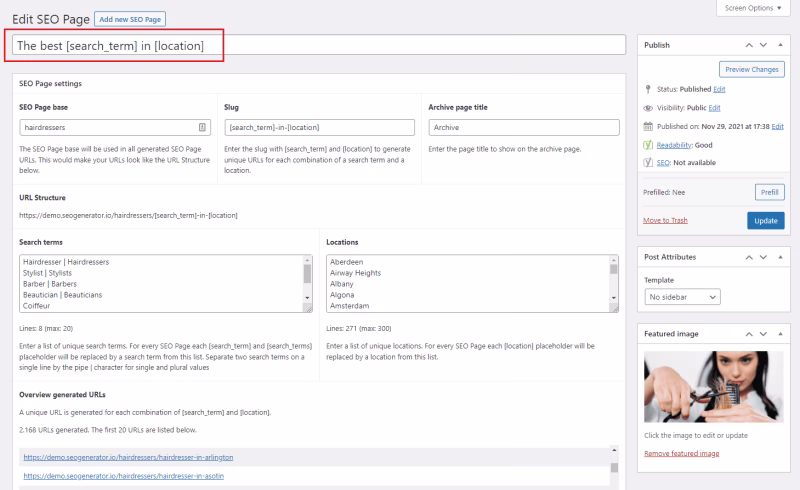Image resolution: width=800 pixels, height=490 pixels.
Task: Open the SEO link in Publish box
Action: [663, 162]
